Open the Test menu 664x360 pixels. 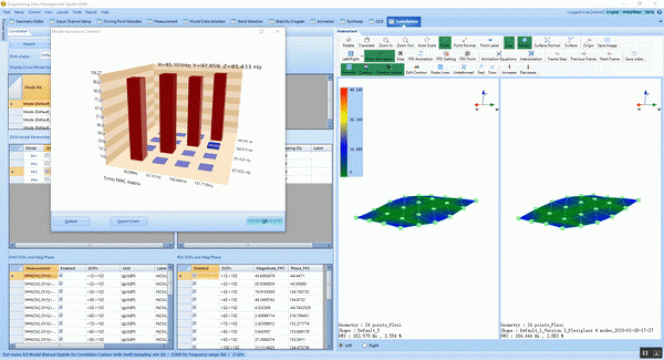click(6, 12)
